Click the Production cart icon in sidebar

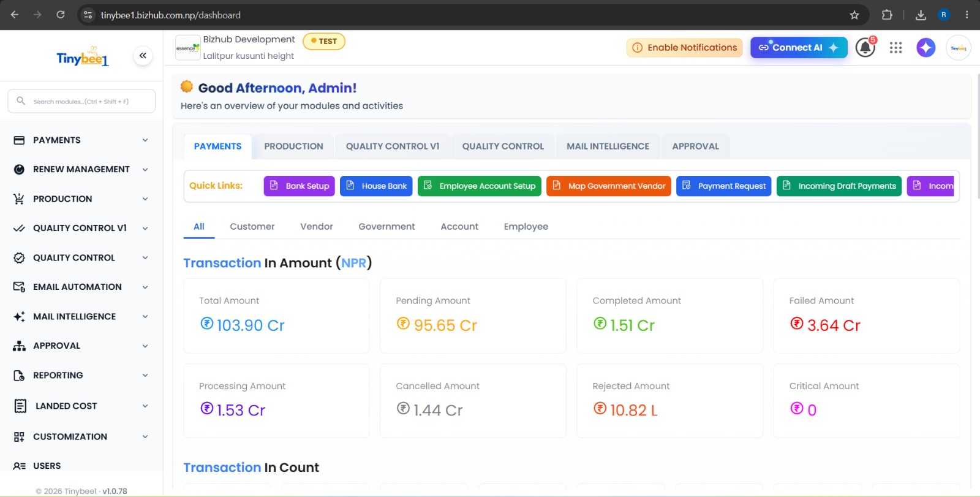pyautogui.click(x=19, y=199)
